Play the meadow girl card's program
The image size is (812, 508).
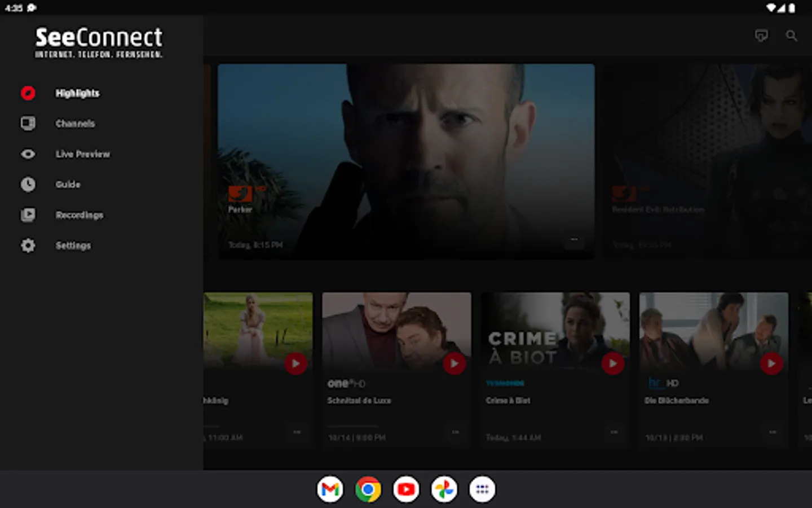click(295, 364)
